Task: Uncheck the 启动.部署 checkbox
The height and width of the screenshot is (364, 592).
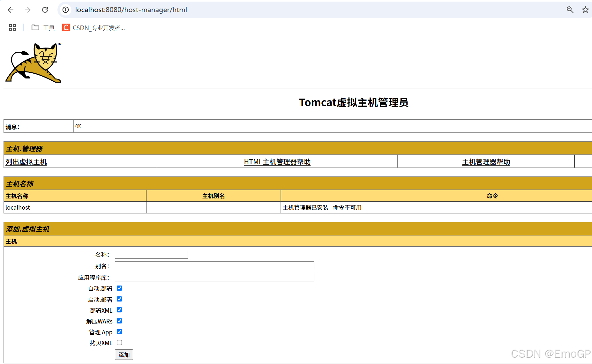Action: coord(119,299)
